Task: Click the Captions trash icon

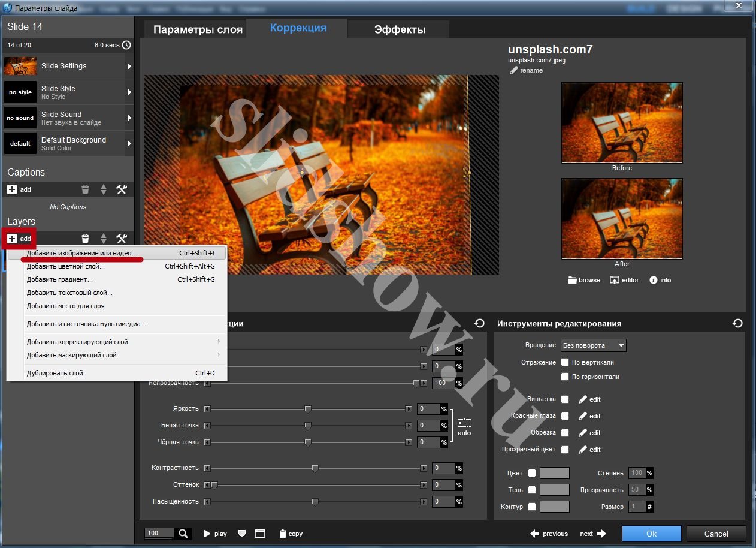Action: pyautogui.click(x=85, y=189)
